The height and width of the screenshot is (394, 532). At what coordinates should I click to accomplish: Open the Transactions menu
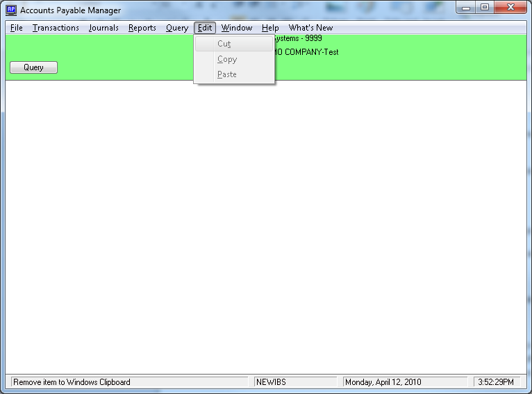(56, 28)
